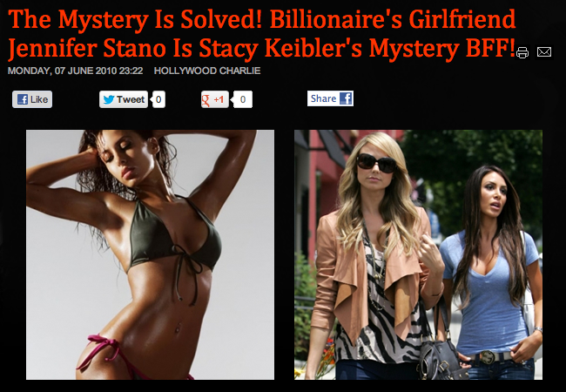566x392 pixels.
Task: Click the Twitter bird icon
Action: 109,99
